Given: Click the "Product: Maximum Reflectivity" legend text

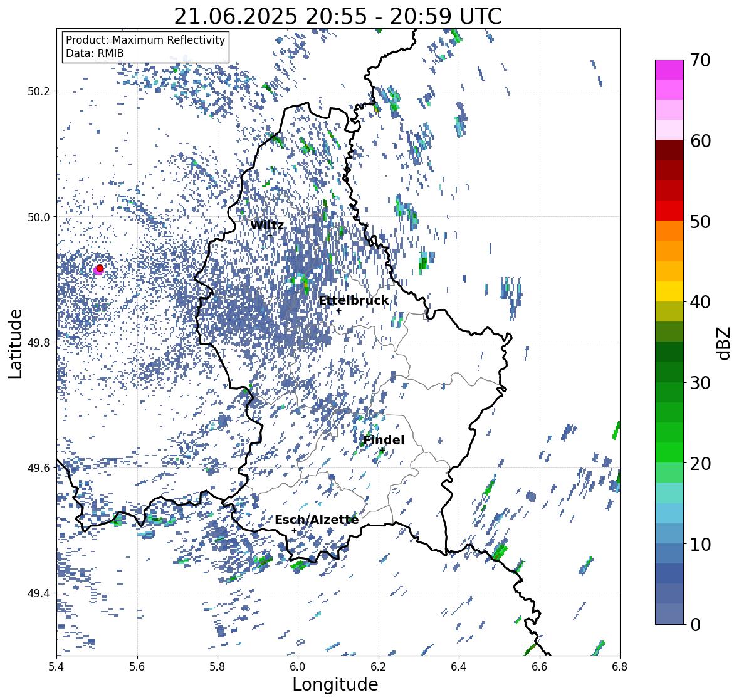Looking at the screenshot, I should point(145,40).
